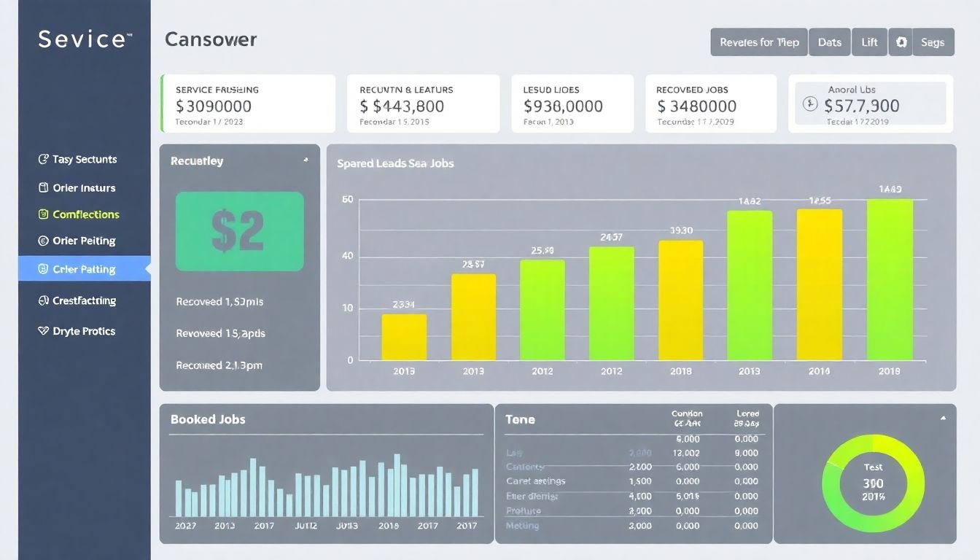980x560 pixels.
Task: Click the Cansower page title
Action: [211, 39]
